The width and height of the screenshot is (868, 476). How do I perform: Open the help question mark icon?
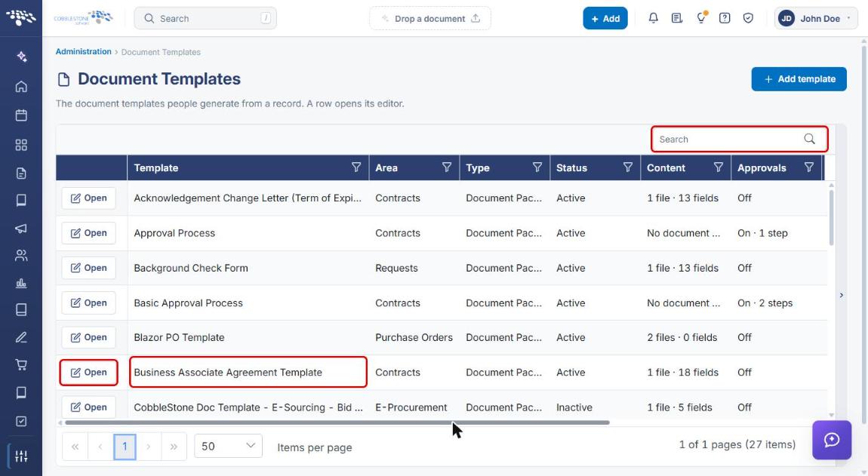coord(724,18)
